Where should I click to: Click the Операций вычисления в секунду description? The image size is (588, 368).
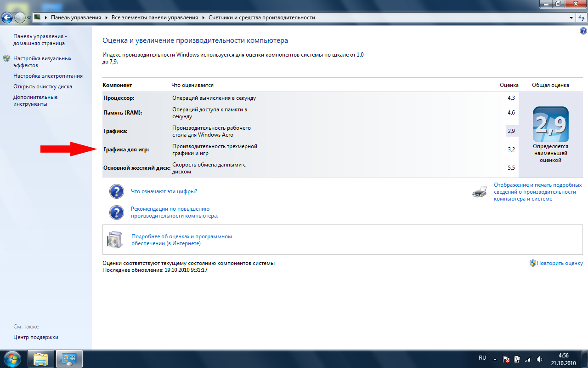(214, 98)
